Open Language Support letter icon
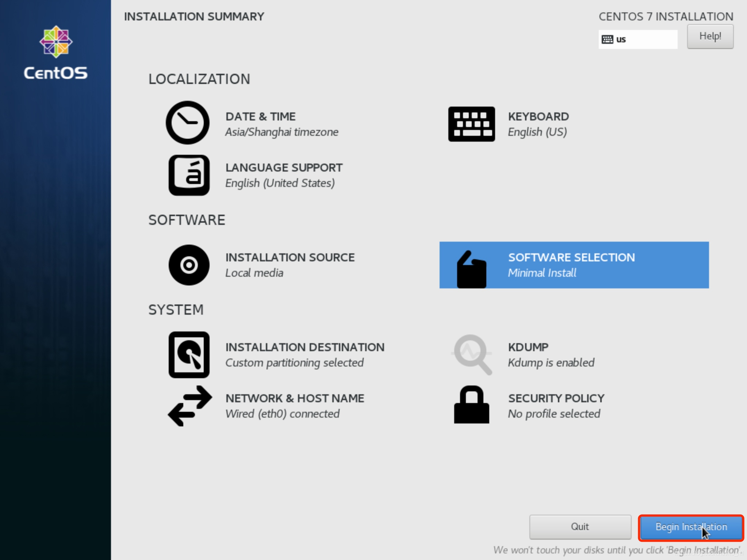The image size is (747, 560). click(189, 175)
